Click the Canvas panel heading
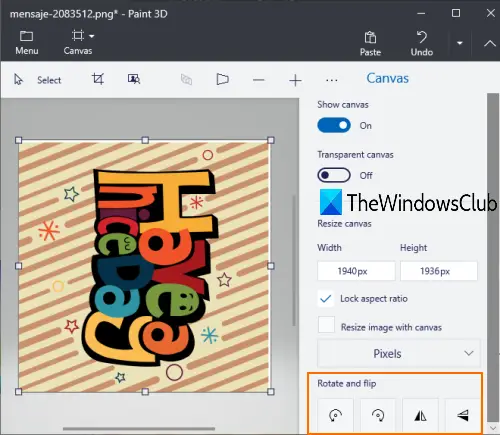500x435 pixels. tap(388, 78)
